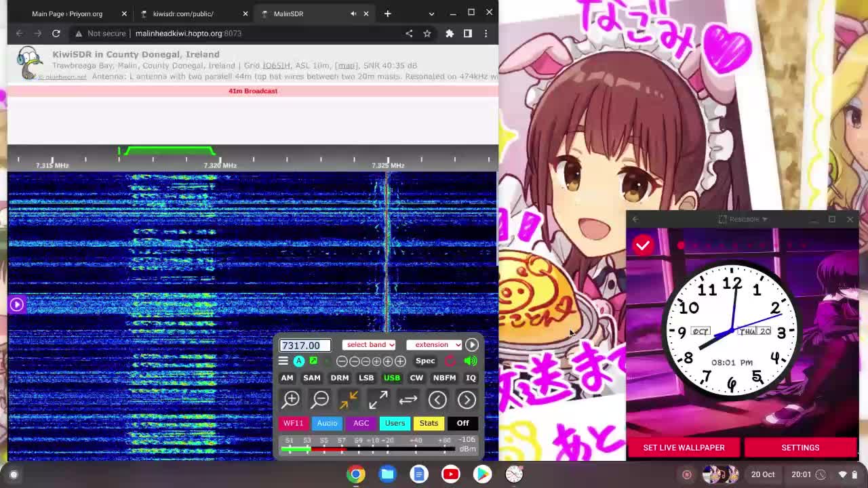Open the AGC tab
The width and height of the screenshot is (868, 488).
click(x=361, y=423)
